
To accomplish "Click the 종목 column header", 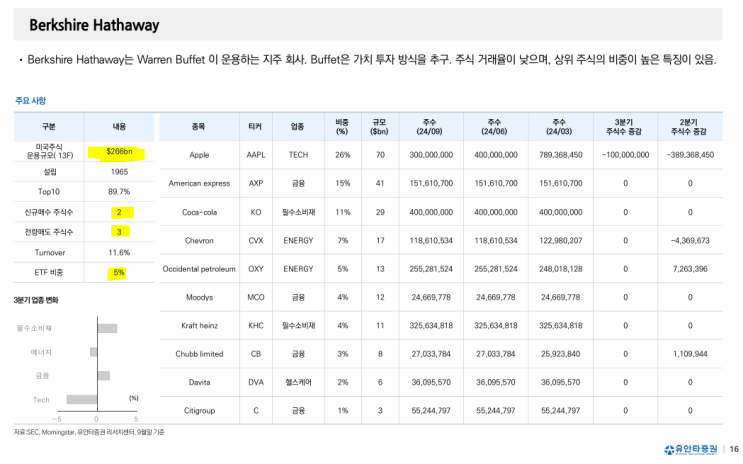I will (x=197, y=127).
